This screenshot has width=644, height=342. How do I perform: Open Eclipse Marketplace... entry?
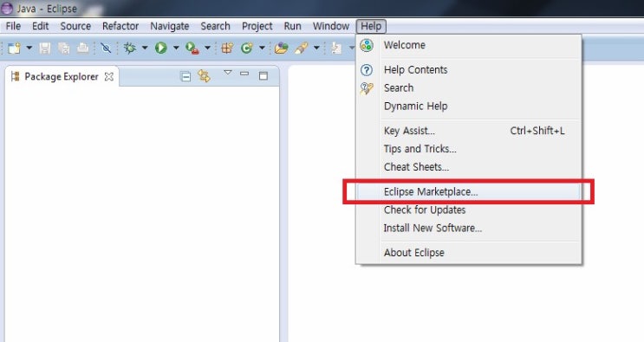point(469,191)
